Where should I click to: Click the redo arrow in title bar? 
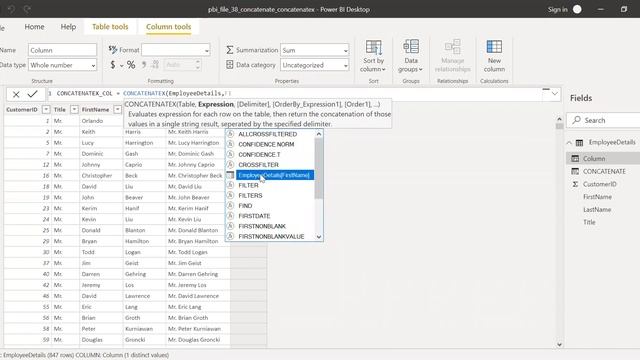click(x=27, y=9)
